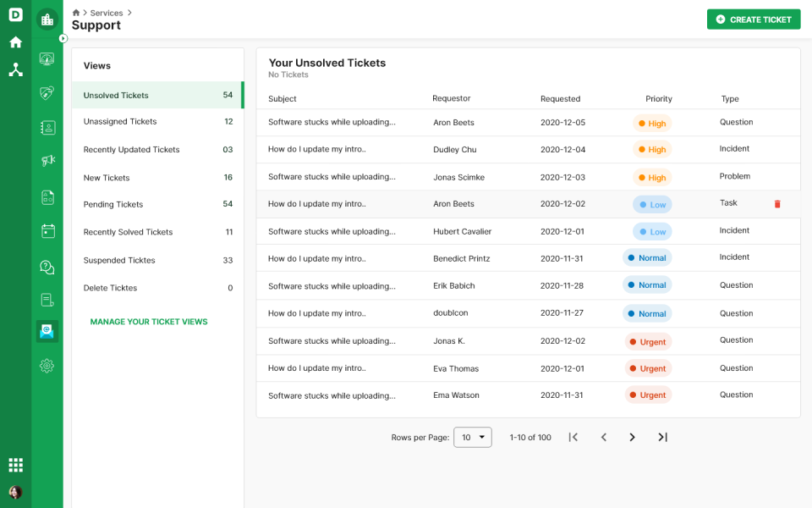Click the Type column header
This screenshot has height=508, width=812.
click(730, 98)
